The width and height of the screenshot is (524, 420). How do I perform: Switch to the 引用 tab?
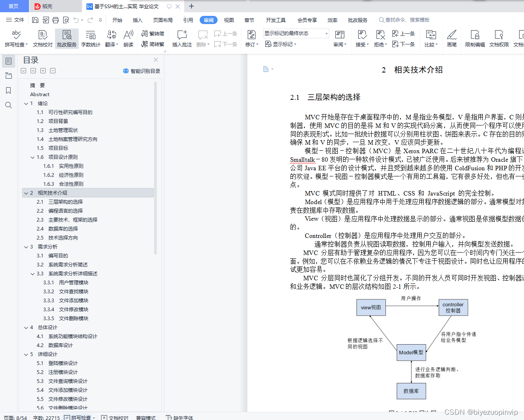tap(188, 20)
